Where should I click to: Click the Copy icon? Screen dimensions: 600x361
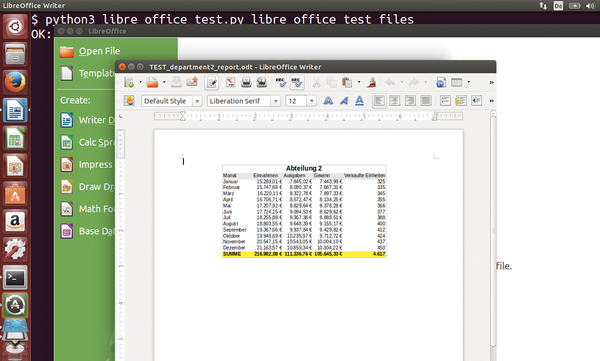click(331, 82)
